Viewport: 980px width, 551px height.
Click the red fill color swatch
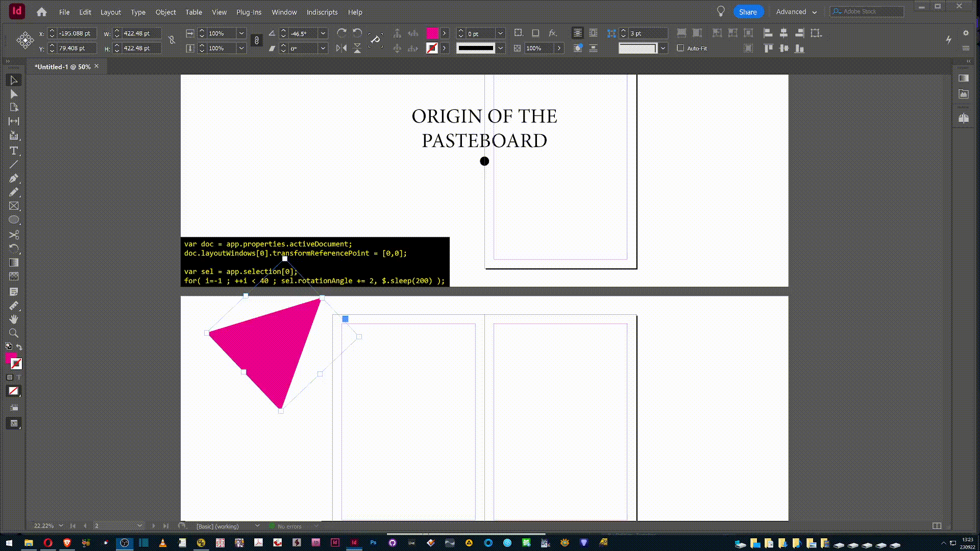click(x=432, y=33)
